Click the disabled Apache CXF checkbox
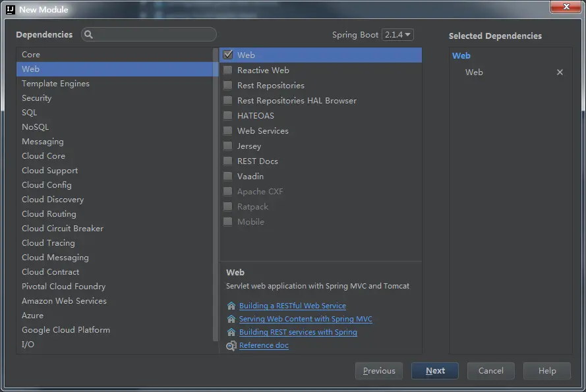Viewport: 586px width, 392px height. 227,191
